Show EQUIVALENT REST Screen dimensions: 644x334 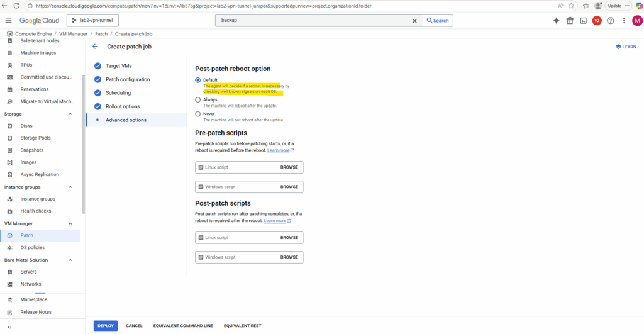coord(242,326)
